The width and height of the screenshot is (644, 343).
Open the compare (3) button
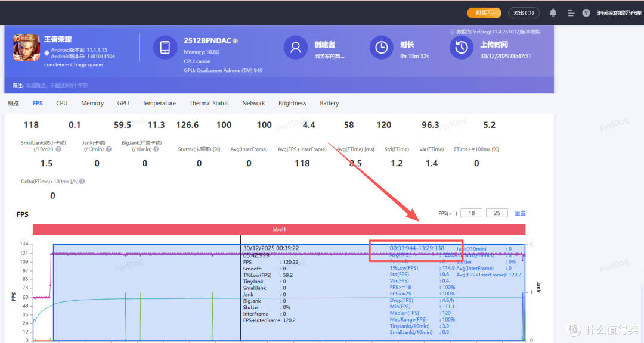pos(524,13)
